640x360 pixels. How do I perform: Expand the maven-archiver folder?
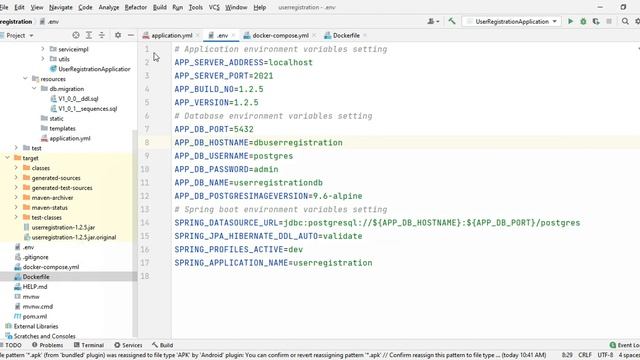[16, 198]
